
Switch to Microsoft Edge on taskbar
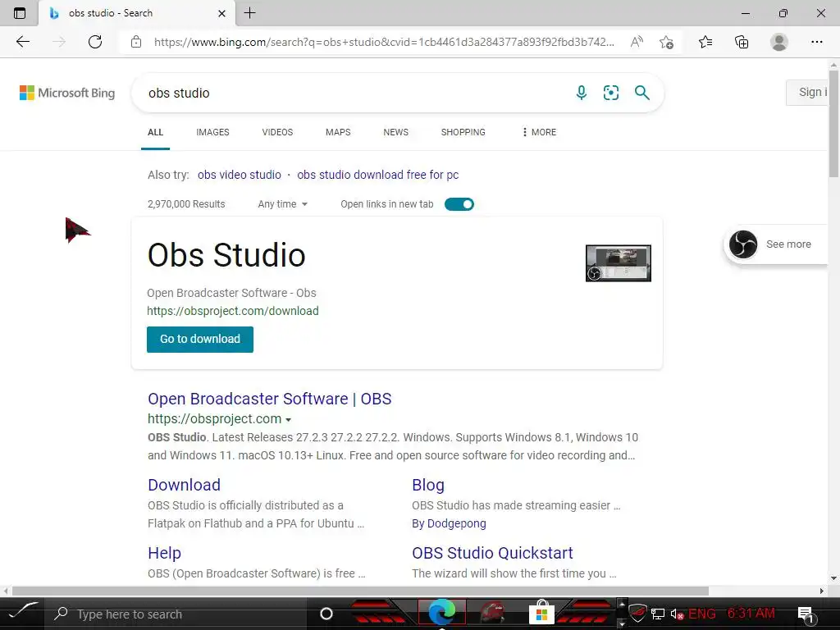coord(441,612)
